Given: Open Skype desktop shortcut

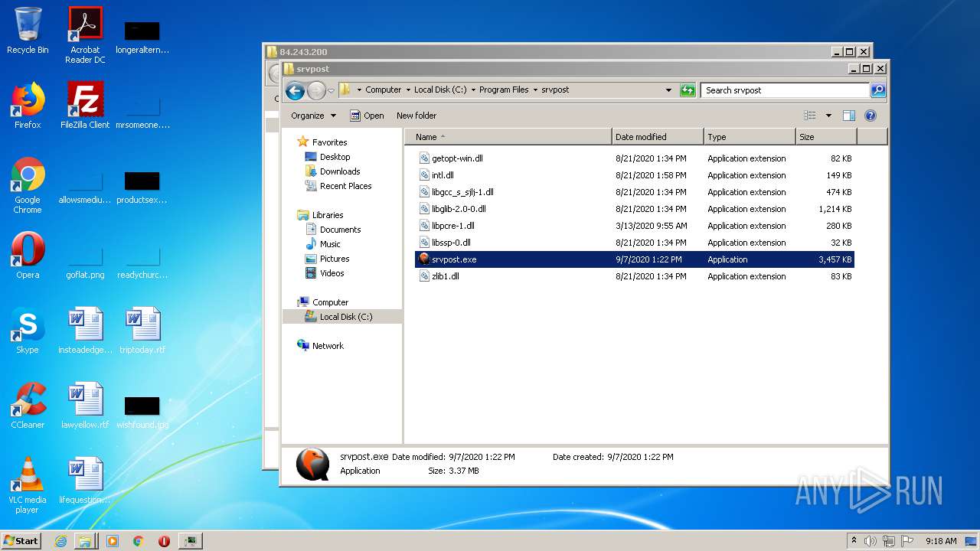Looking at the screenshot, I should tap(28, 331).
